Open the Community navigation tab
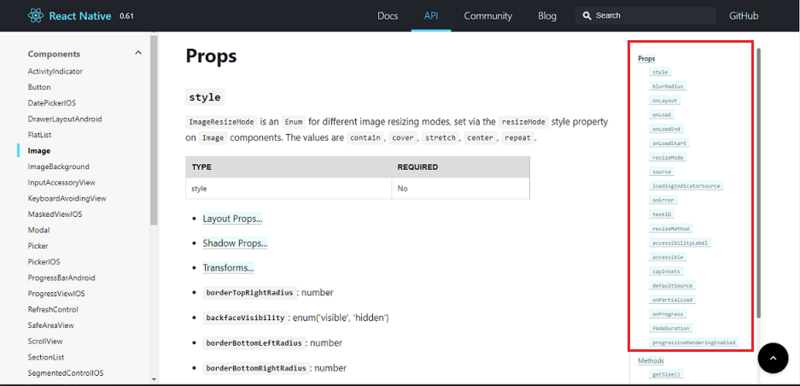The height and width of the screenshot is (386, 800). 488,16
